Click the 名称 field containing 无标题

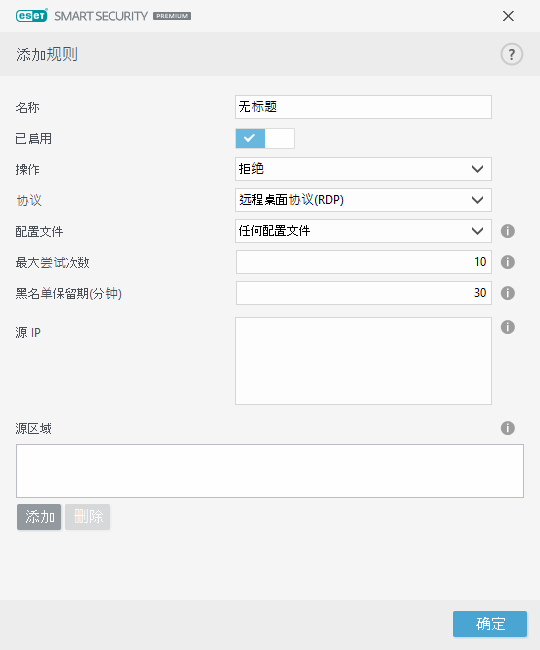363,107
